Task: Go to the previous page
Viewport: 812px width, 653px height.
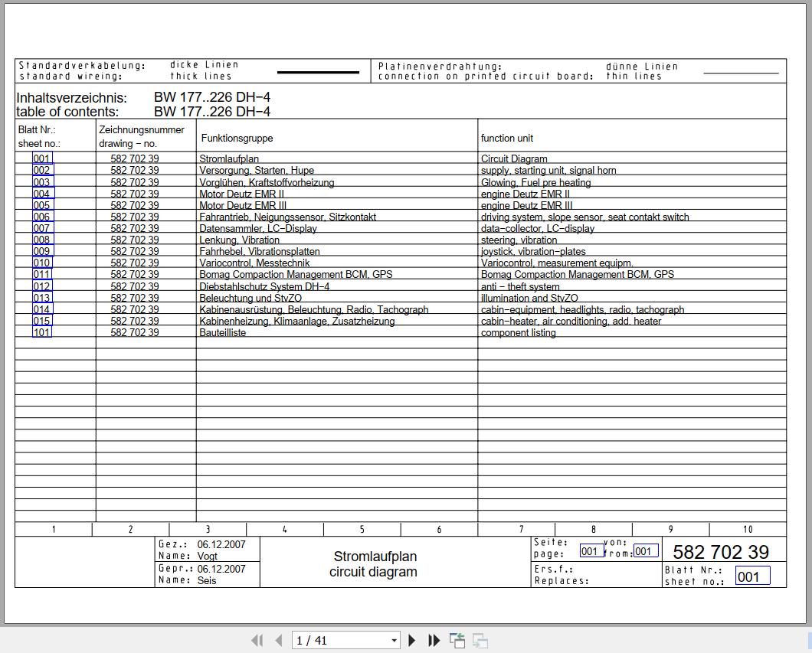Action: click(278, 641)
